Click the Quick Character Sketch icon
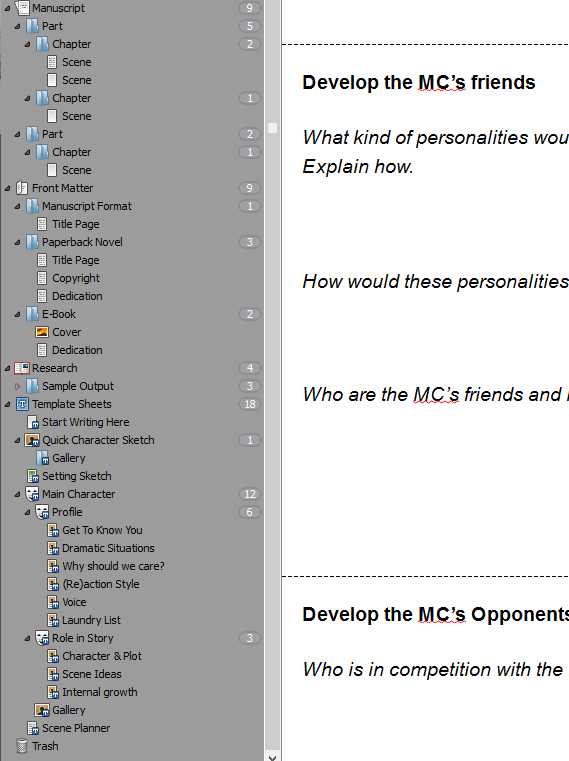569x761 pixels. 32,440
